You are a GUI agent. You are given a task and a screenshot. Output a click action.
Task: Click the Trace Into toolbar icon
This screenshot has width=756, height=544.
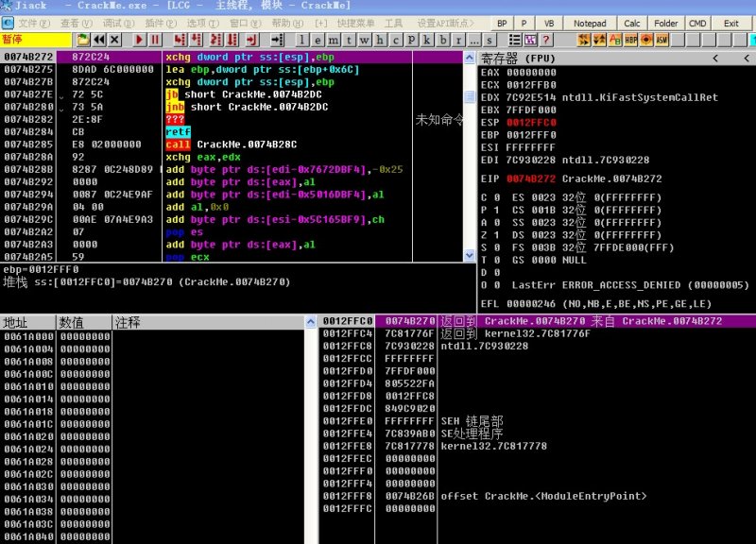click(216, 40)
